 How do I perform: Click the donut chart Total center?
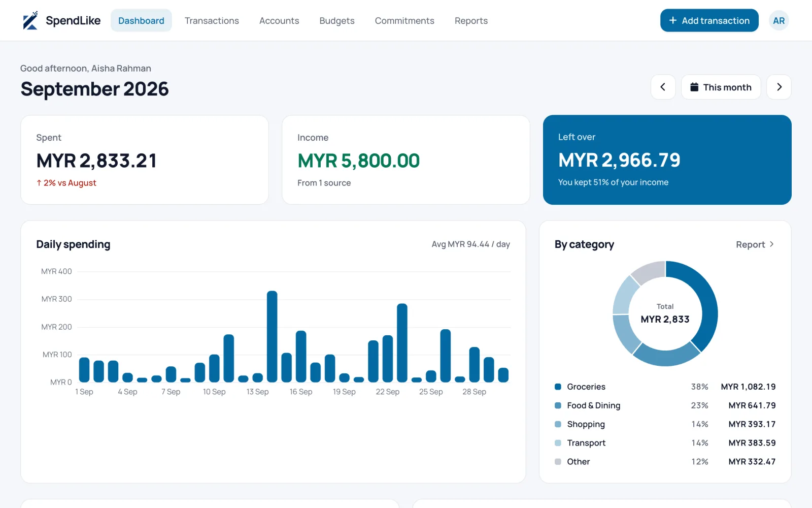(x=665, y=313)
